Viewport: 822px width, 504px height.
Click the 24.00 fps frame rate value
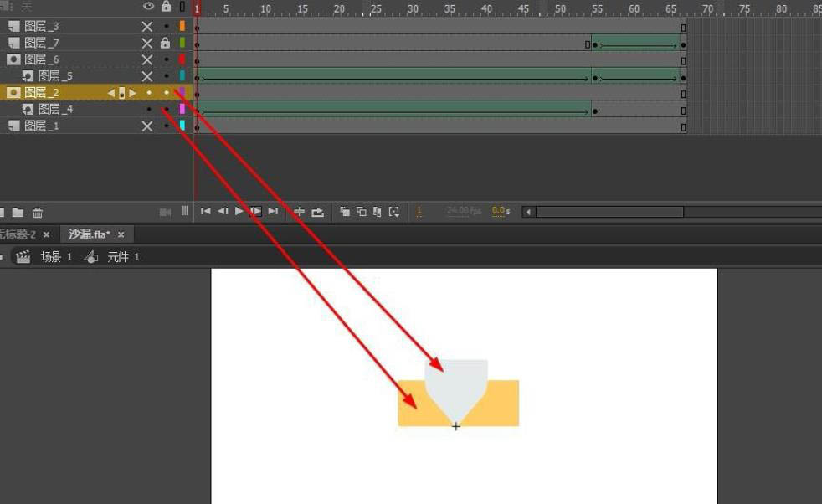[x=464, y=211]
